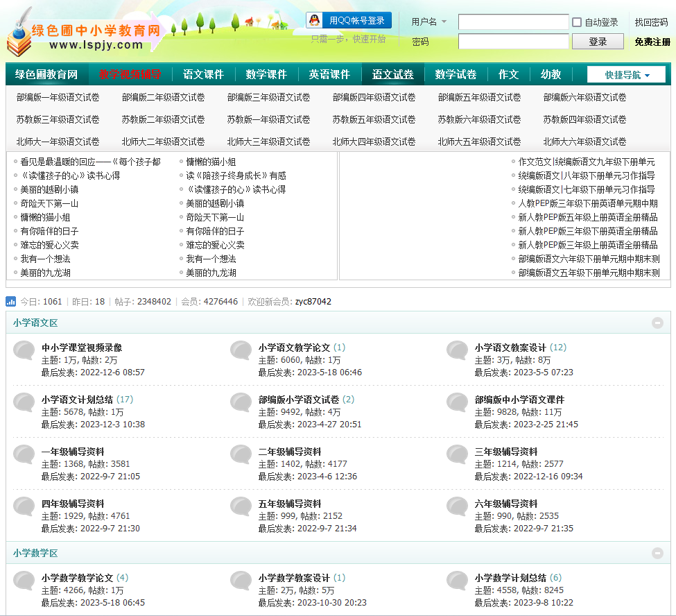Open the 数学课件 navigation tab
Screen dimensions: 676x616
(266, 75)
